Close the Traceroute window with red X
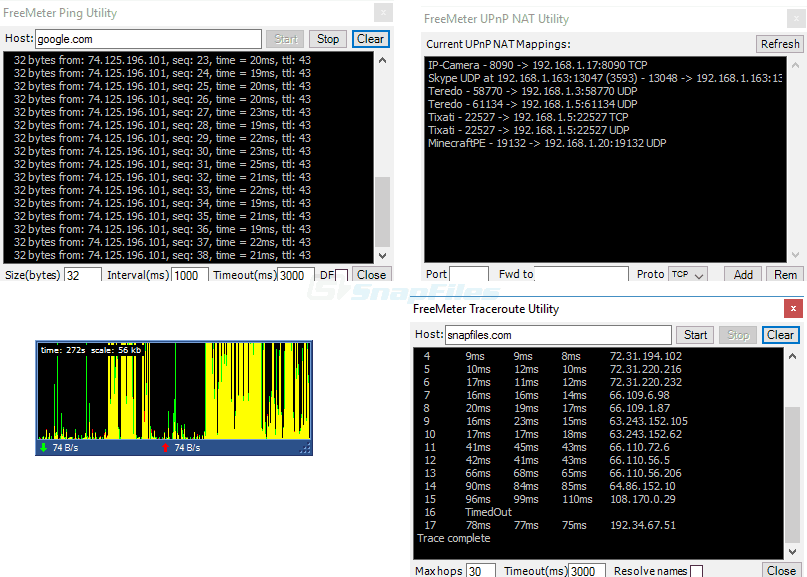The width and height of the screenshot is (807, 577). pos(794,309)
